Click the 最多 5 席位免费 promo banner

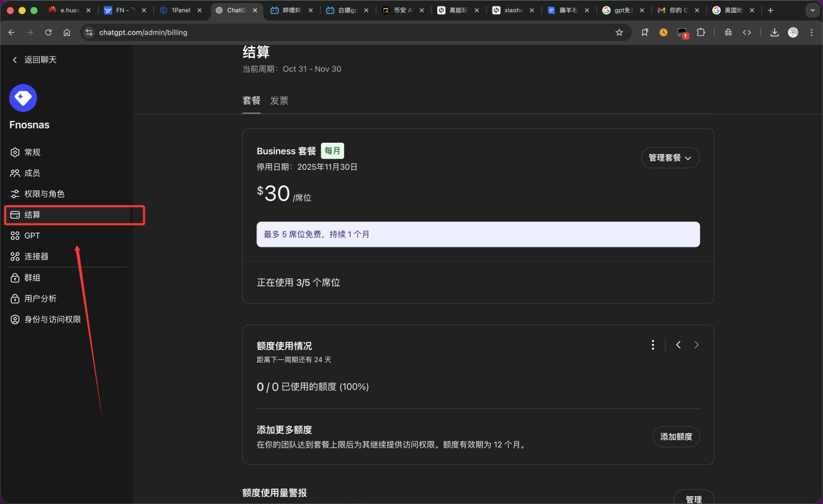(x=478, y=235)
